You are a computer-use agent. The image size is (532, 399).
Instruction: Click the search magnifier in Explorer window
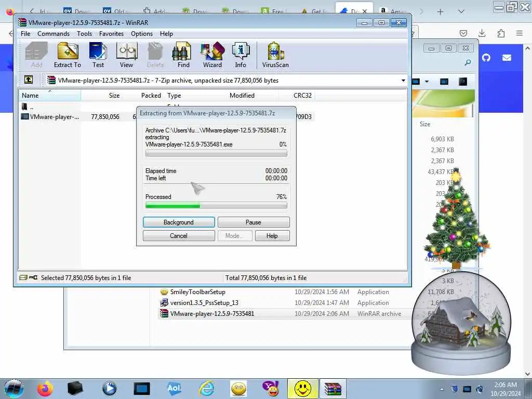pyautogui.click(x=468, y=62)
